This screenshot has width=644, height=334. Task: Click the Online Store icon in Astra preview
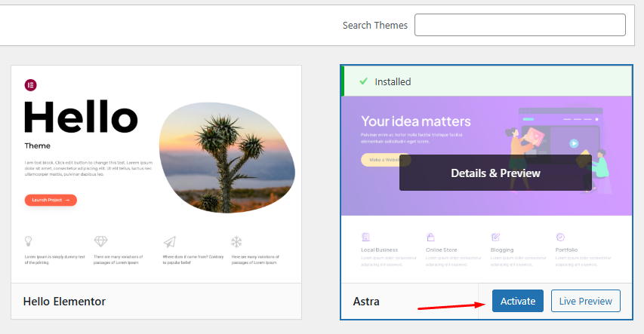coord(430,237)
